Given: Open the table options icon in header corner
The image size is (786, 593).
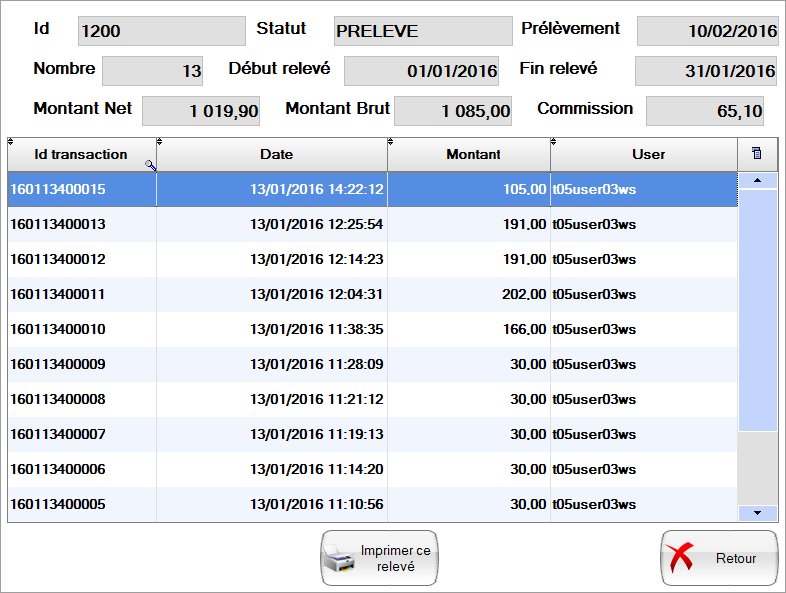Looking at the screenshot, I should coord(756,154).
